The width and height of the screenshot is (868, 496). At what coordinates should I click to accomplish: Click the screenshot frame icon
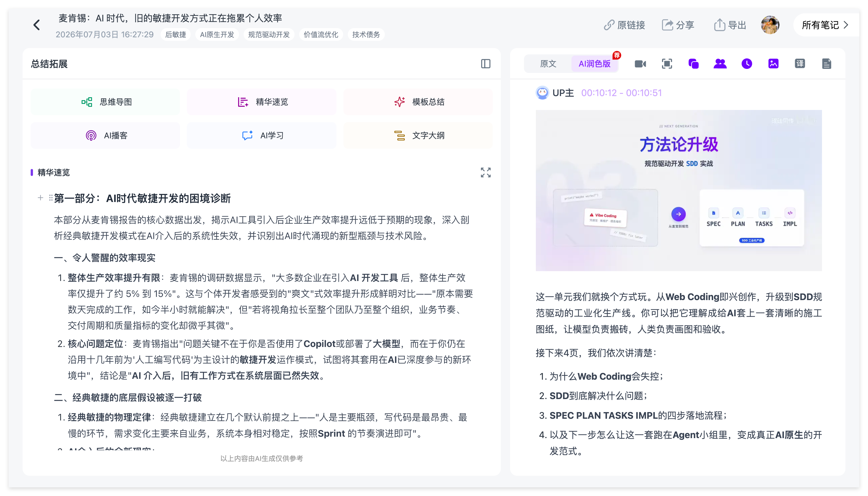click(667, 64)
